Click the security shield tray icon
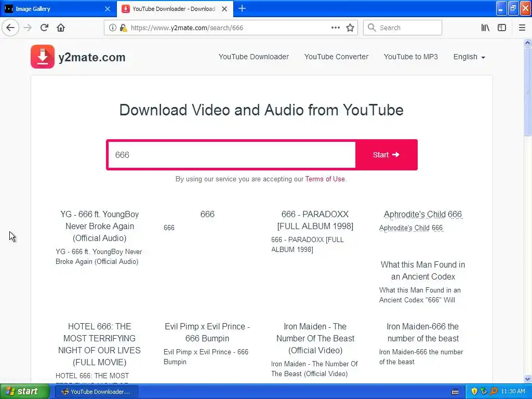Screen dimensions: 532x399 tap(474, 392)
